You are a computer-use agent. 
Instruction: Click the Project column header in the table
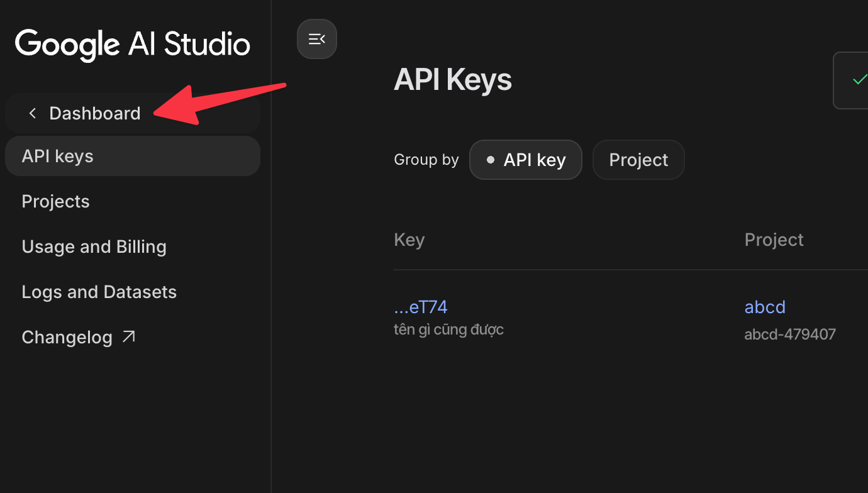pyautogui.click(x=774, y=240)
